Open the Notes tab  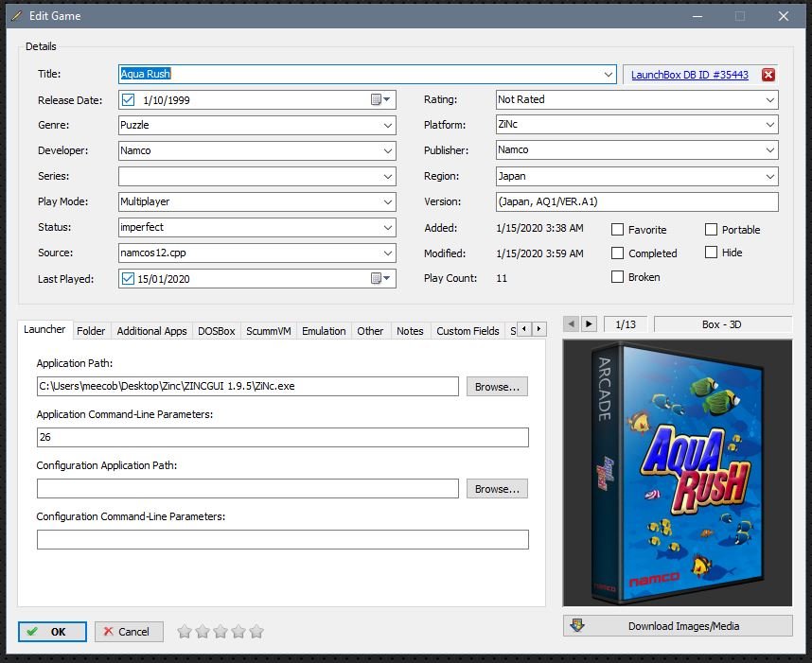410,331
